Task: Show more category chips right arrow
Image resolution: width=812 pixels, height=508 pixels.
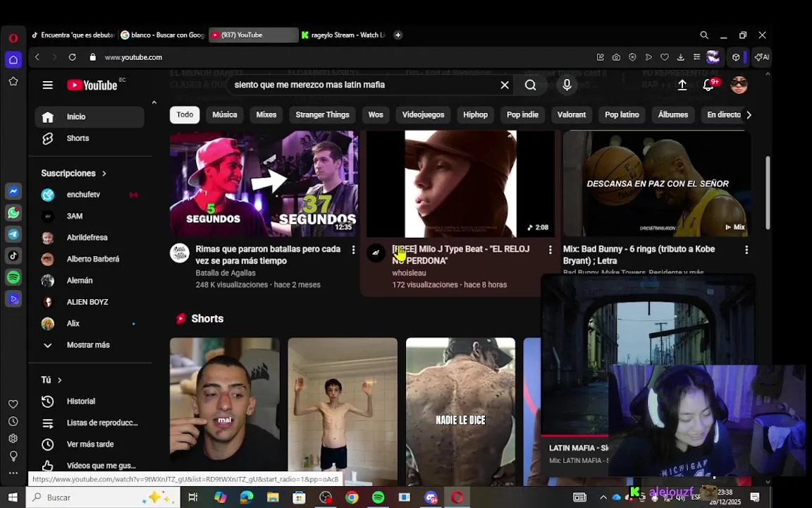Action: click(x=749, y=115)
